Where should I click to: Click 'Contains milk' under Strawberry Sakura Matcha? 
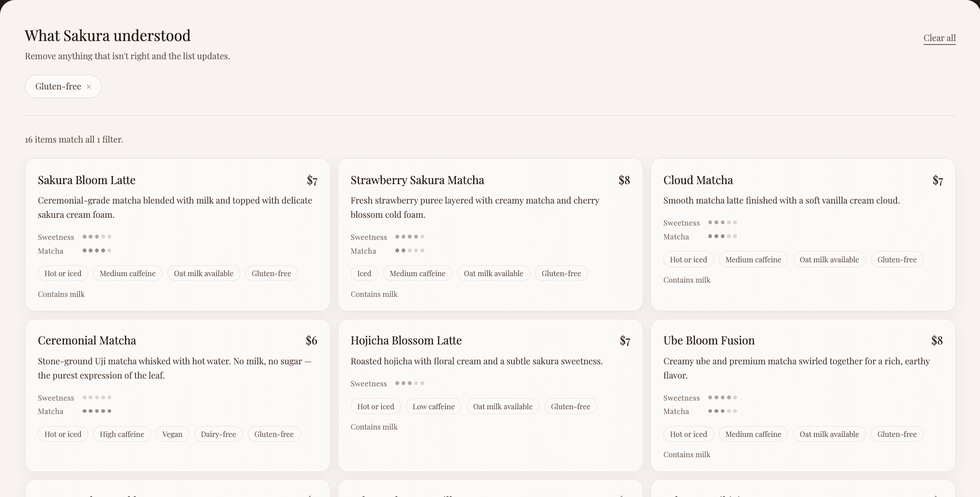click(374, 294)
